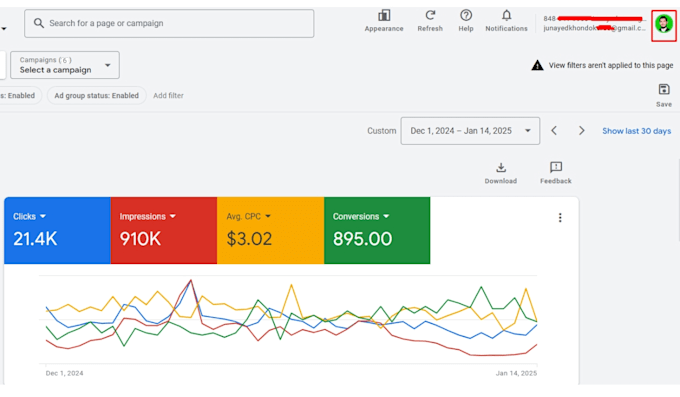Click the 21.4K clicks value

tap(35, 239)
